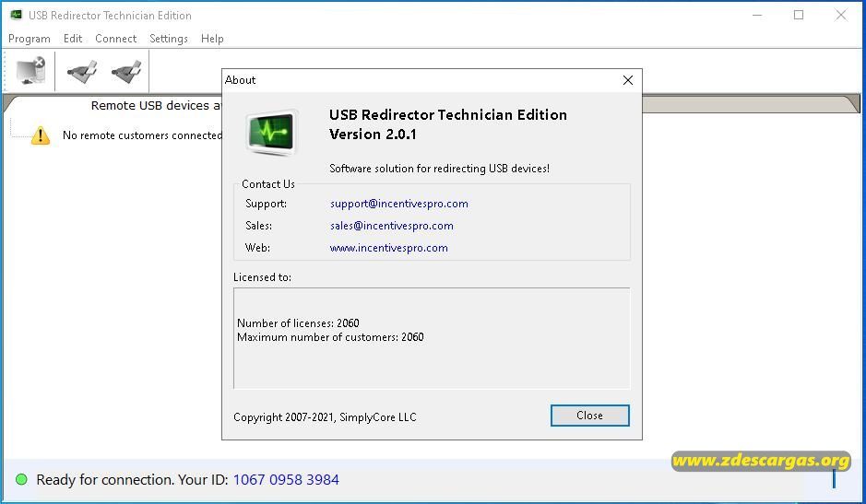The width and height of the screenshot is (866, 504).
Task: Open the sales@incentivespro.com email link
Action: tap(392, 226)
